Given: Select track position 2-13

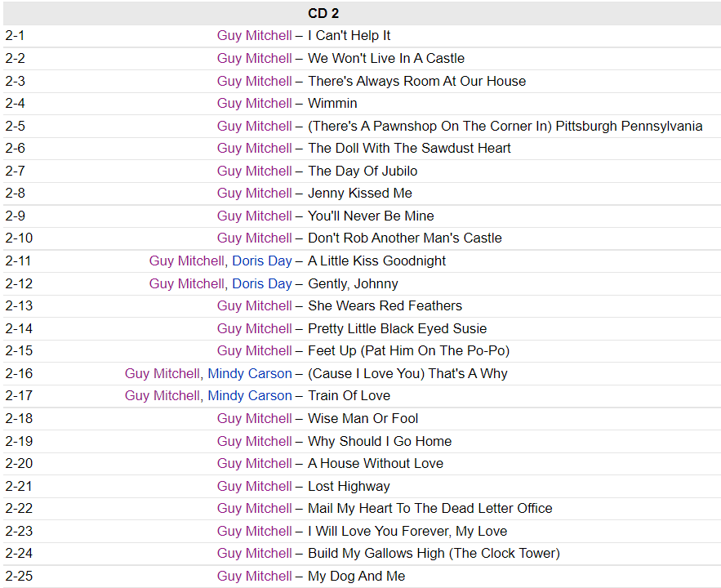Looking at the screenshot, I should point(19,305).
